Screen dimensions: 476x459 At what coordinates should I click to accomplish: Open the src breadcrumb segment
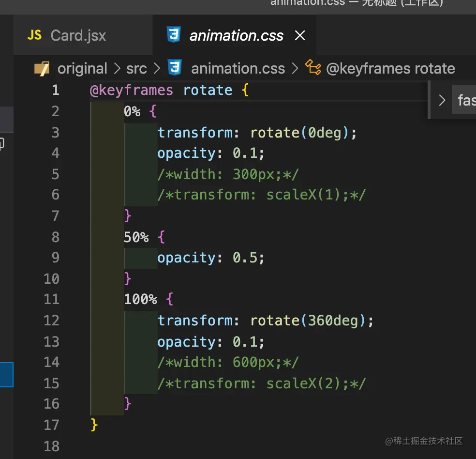click(136, 69)
